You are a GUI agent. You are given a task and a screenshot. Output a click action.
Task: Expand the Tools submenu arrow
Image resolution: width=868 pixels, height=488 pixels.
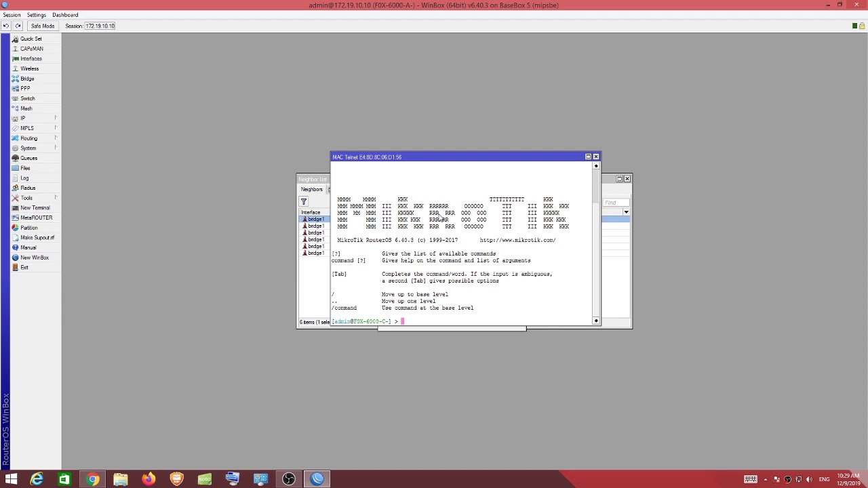(56, 198)
